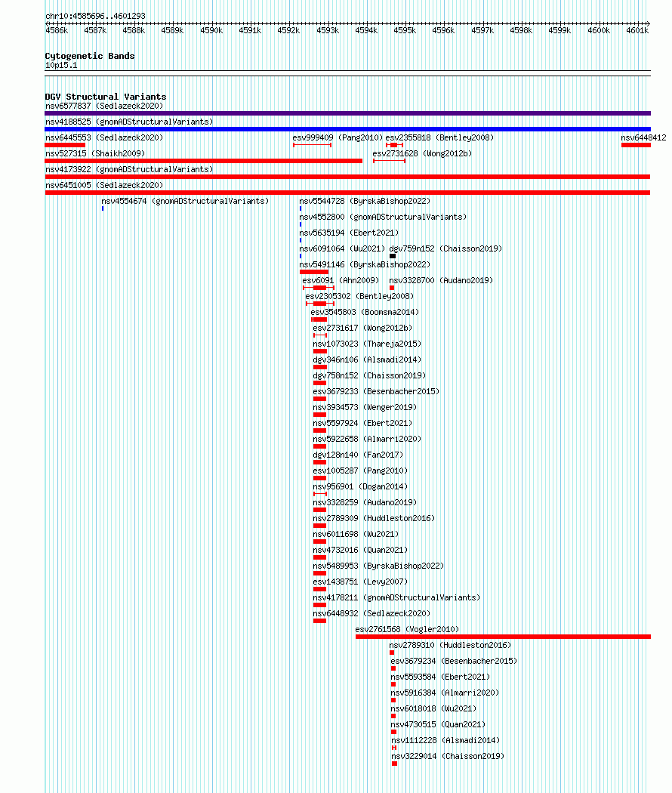Screen dimensions: 672x793
Task: Click esv1438751 (Levy2007) label
Action: click(x=360, y=582)
